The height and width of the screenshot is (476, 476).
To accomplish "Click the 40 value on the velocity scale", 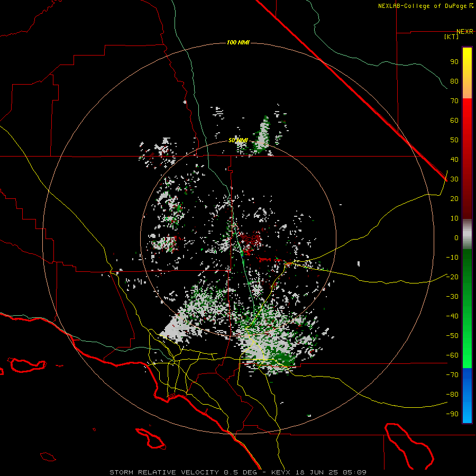I will [x=454, y=160].
